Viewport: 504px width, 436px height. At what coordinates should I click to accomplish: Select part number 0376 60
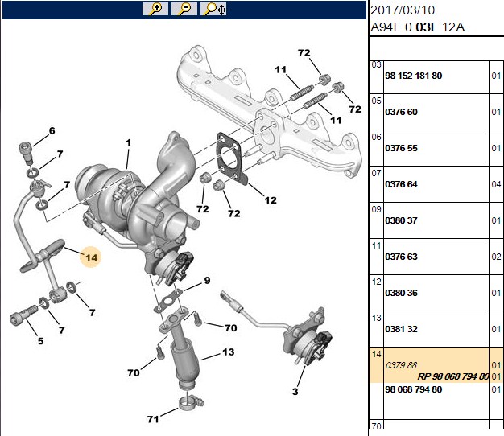(x=401, y=112)
